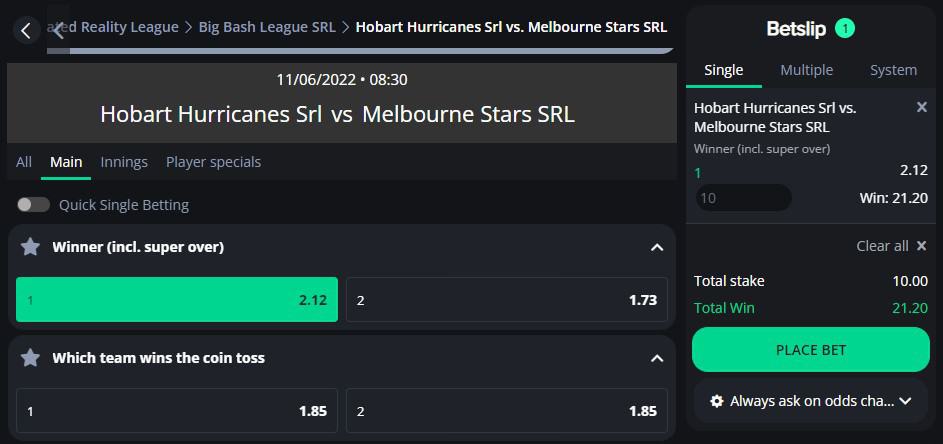Switch to the Multiple betslip tab
This screenshot has width=943, height=444.
tap(806, 70)
